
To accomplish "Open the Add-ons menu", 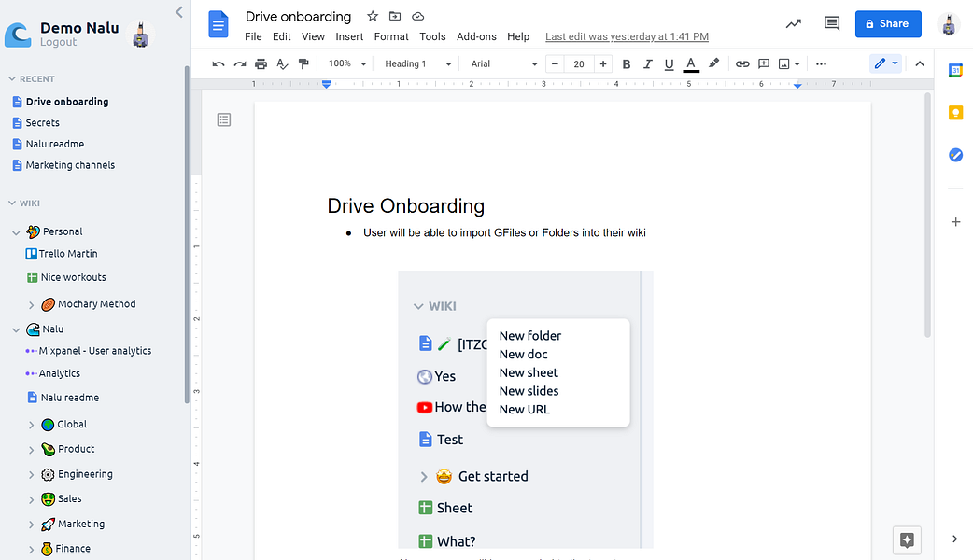I will tap(476, 36).
